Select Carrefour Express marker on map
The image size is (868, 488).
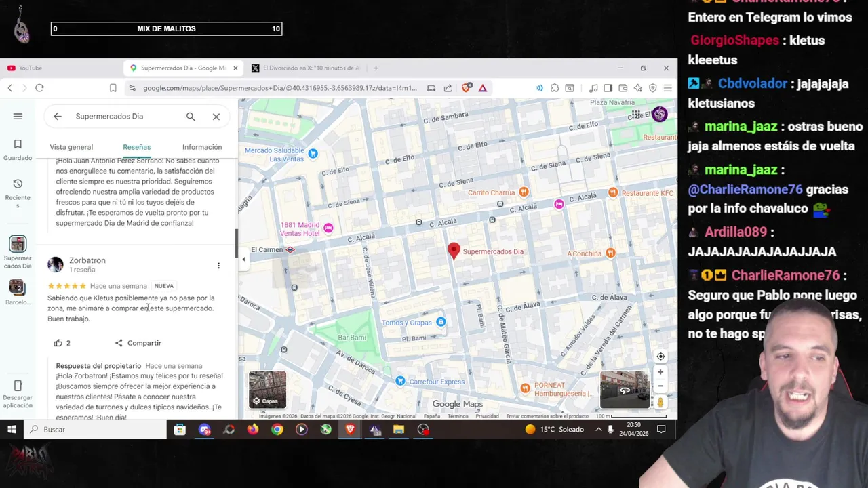400,382
